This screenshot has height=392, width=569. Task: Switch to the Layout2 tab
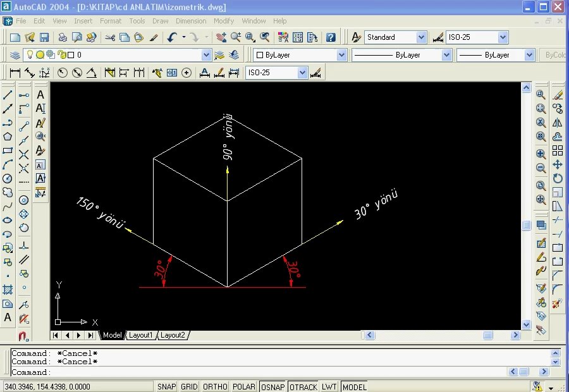pyautogui.click(x=173, y=335)
